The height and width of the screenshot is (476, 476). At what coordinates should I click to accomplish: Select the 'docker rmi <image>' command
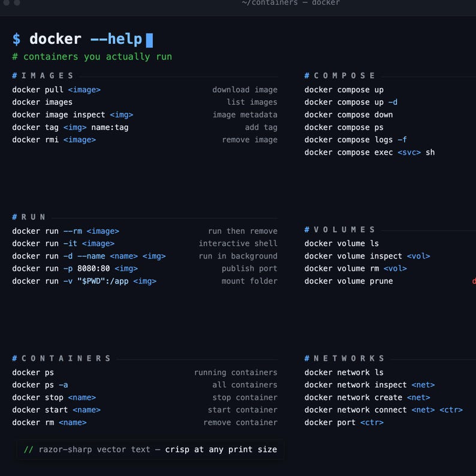click(x=54, y=140)
